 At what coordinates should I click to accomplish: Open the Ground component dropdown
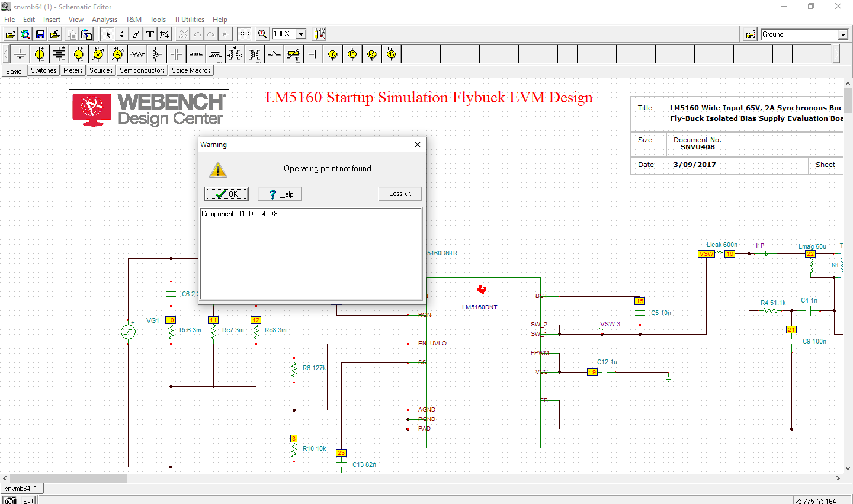tap(843, 34)
